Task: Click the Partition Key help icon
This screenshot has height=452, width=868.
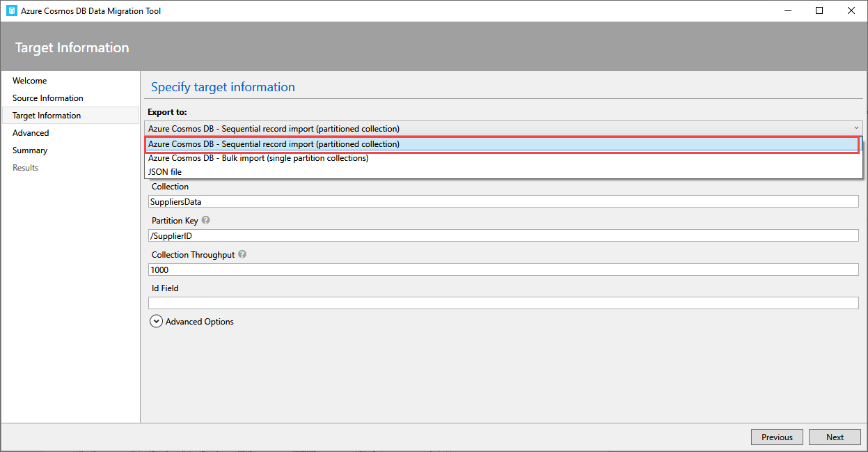Action: pyautogui.click(x=206, y=220)
